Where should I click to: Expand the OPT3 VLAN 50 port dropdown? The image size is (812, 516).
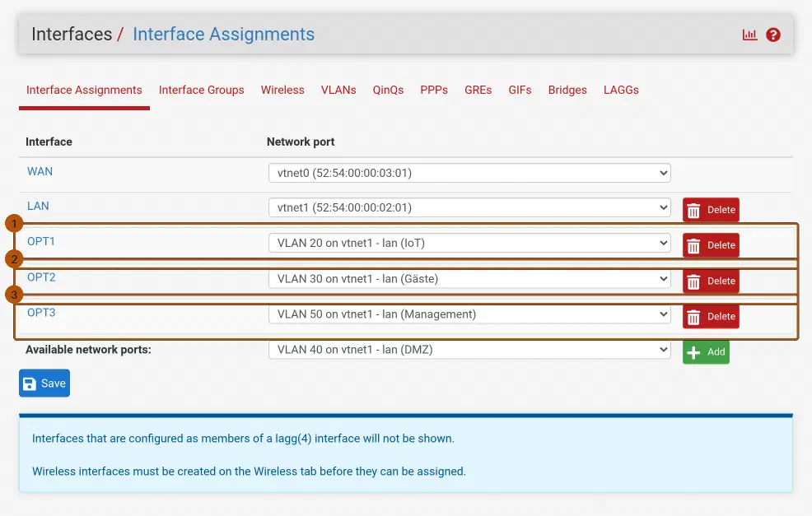(x=469, y=314)
